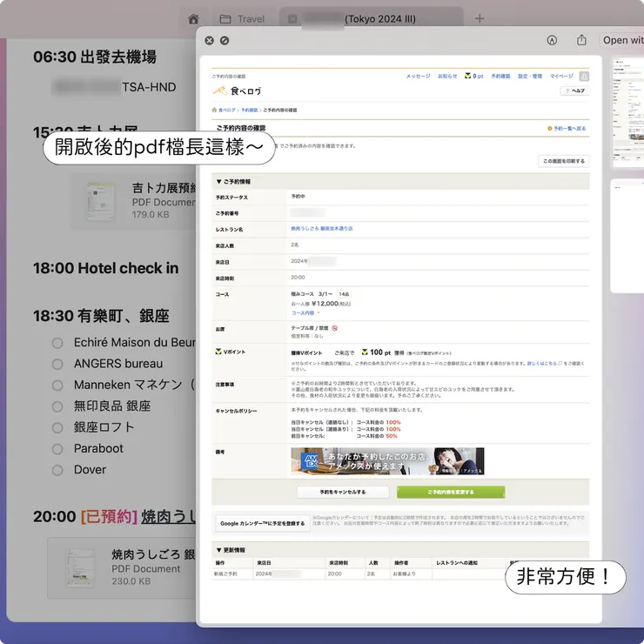Image resolution: width=644 pixels, height=644 pixels.
Task: Add a new tab with plus button
Action: coord(480,18)
